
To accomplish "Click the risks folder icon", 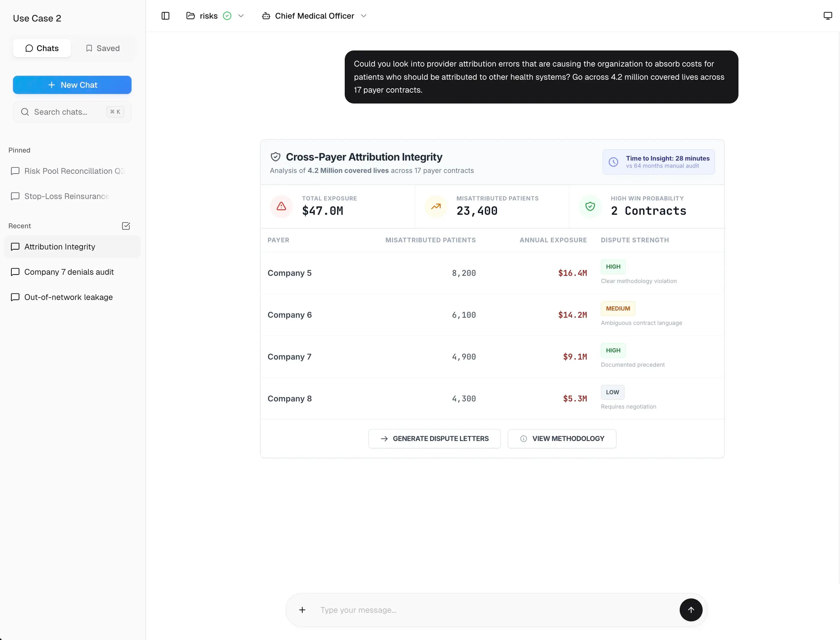I will [191, 15].
